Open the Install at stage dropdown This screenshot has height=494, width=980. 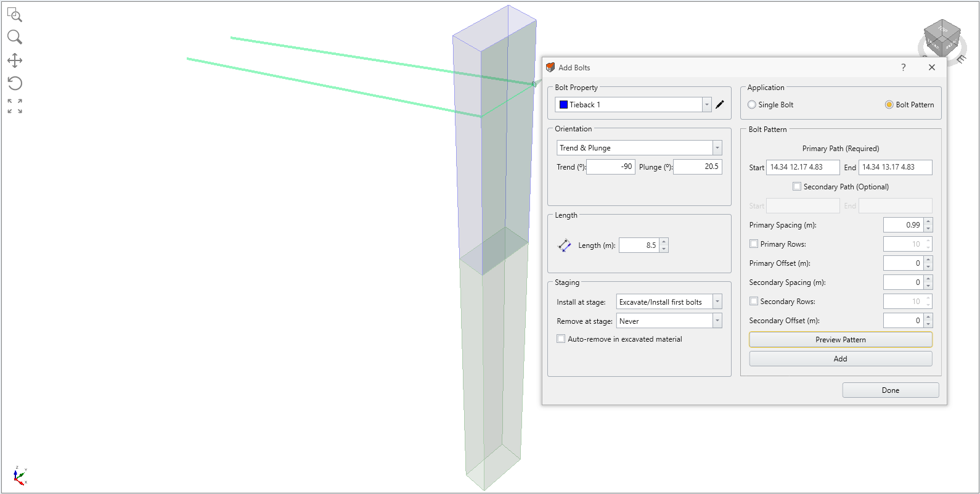tap(717, 302)
